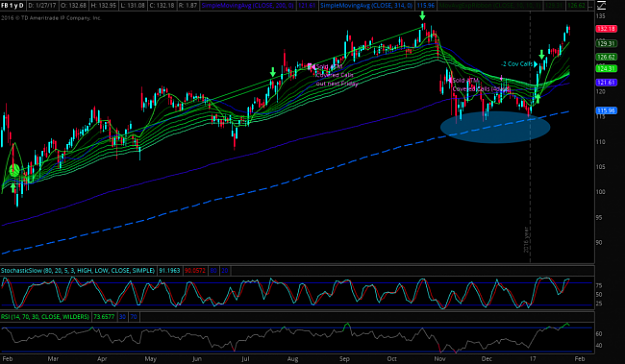Click the O: 132.68 open value
The image size is (625, 364).
coord(74,6)
